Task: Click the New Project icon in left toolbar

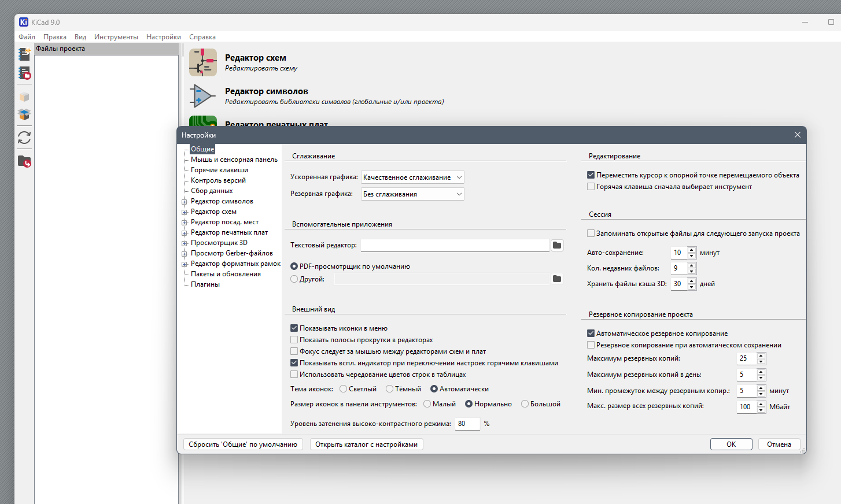Action: click(x=24, y=54)
